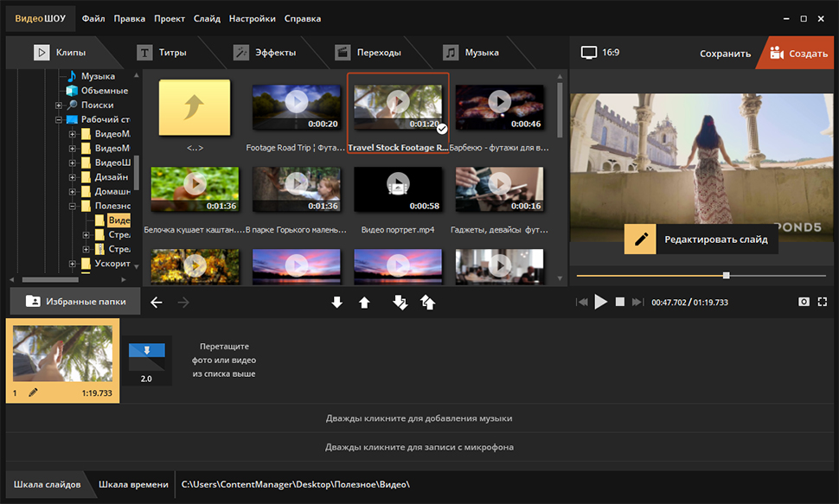Select the Footage Road Trip clip
Viewport: 839px width, 504px height.
(x=296, y=107)
